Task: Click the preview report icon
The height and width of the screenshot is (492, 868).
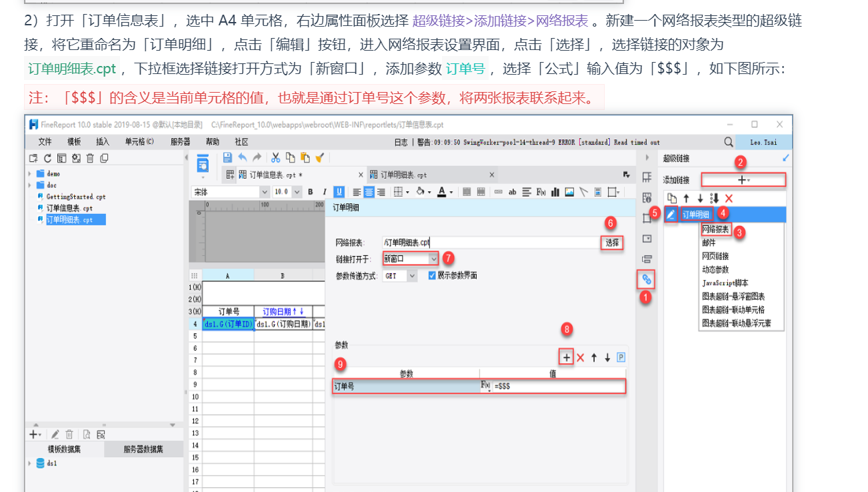Action: (203, 163)
